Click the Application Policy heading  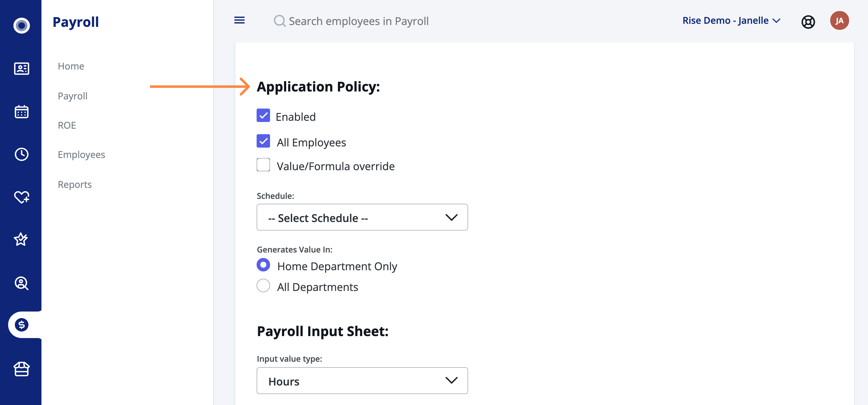click(318, 87)
